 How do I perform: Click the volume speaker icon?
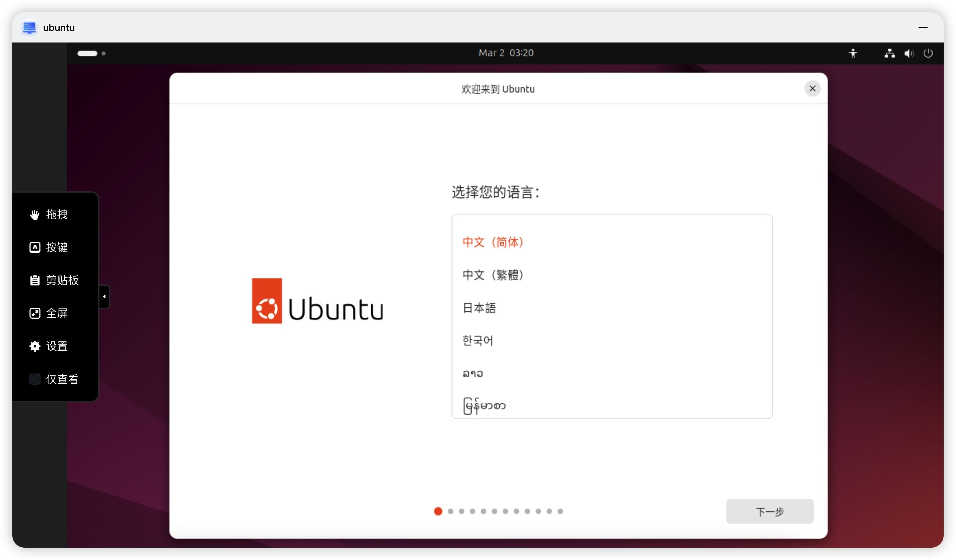tap(909, 53)
